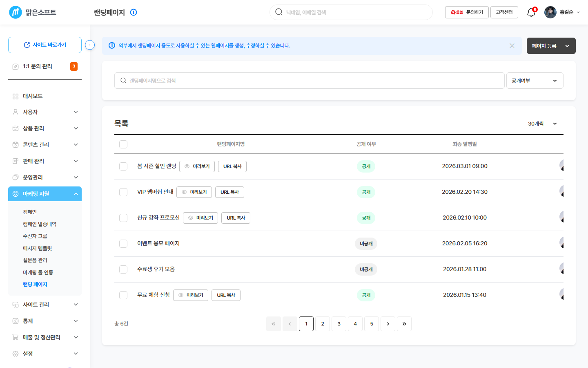Collapse the sidebar with the round arrow button

90,45
